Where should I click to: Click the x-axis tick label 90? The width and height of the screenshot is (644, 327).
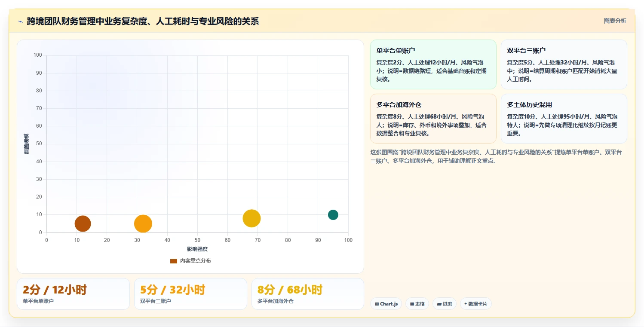click(318, 240)
